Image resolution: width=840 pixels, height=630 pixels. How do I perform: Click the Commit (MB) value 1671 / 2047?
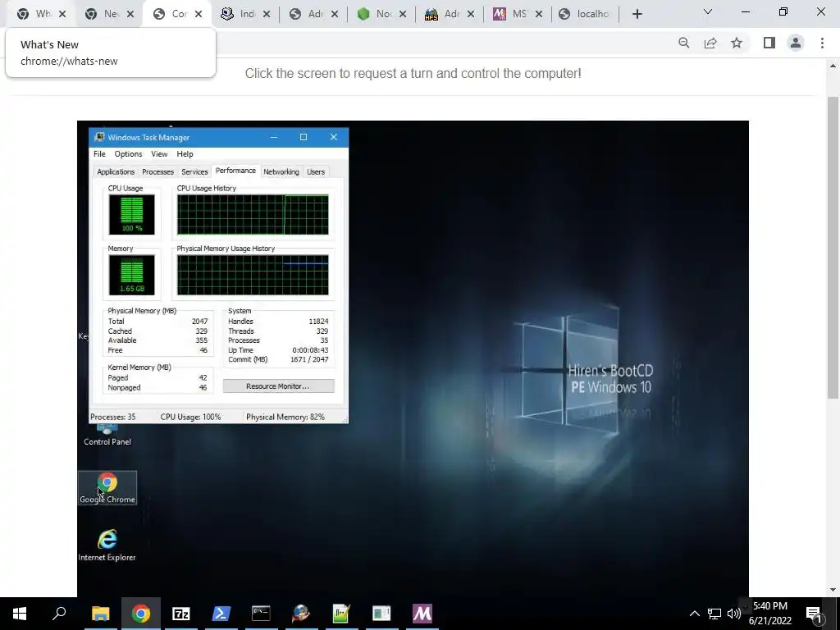click(x=309, y=359)
